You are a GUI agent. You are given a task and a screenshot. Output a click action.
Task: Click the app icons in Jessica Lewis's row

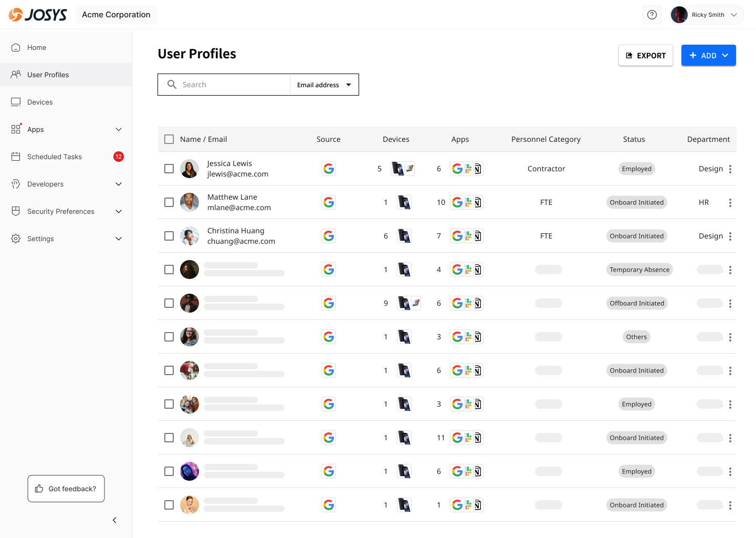tap(466, 169)
